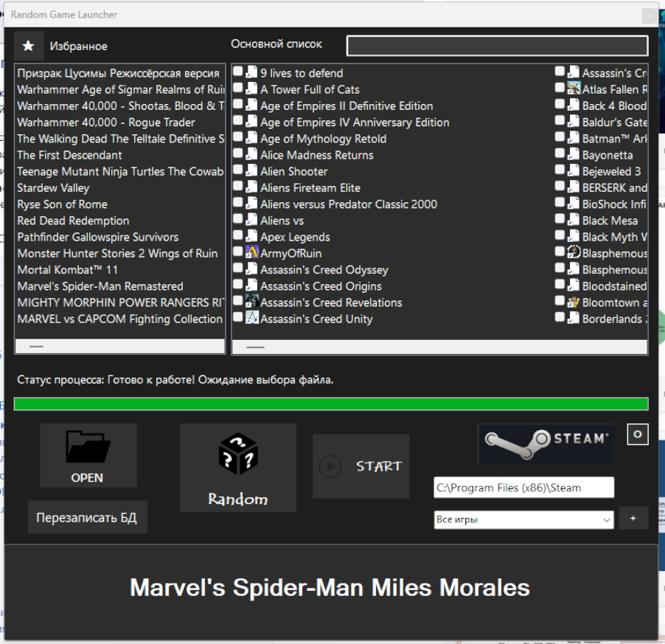Tick the BioShock Infinite checkbox
The image size is (665, 644).
[x=560, y=202]
